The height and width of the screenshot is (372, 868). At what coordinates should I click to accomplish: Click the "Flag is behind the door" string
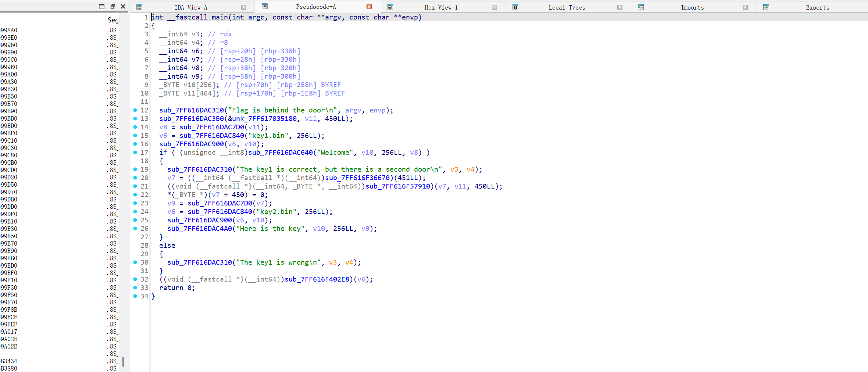(283, 110)
